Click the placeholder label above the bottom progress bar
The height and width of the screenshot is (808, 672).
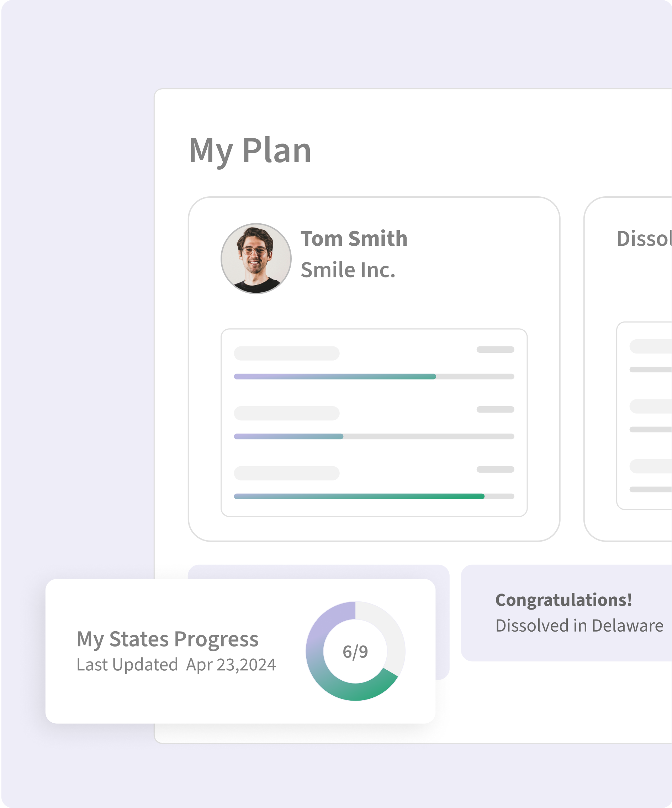pos(286,473)
